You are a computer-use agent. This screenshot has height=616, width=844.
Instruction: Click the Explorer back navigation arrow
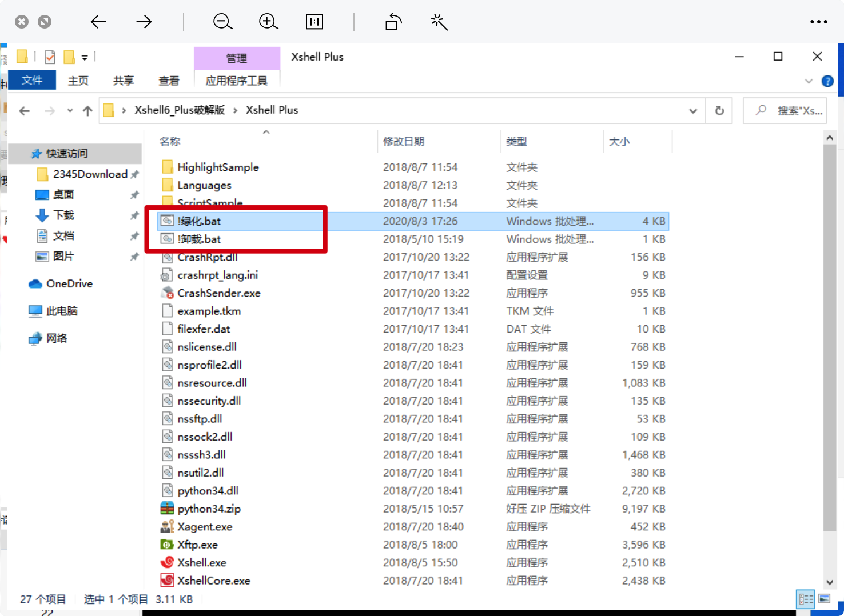[x=24, y=111]
